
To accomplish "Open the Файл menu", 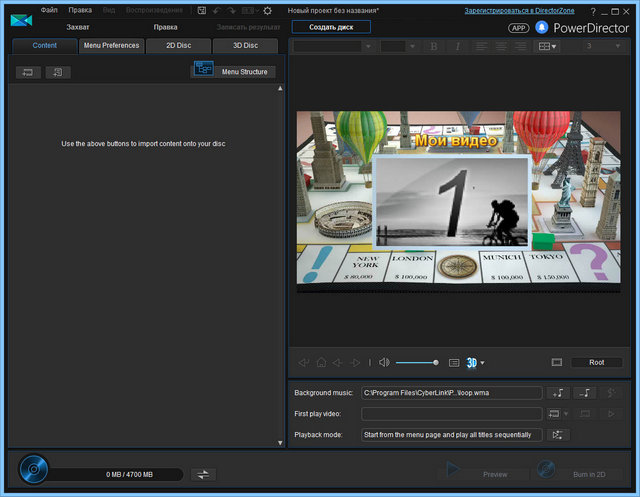I will click(x=49, y=10).
